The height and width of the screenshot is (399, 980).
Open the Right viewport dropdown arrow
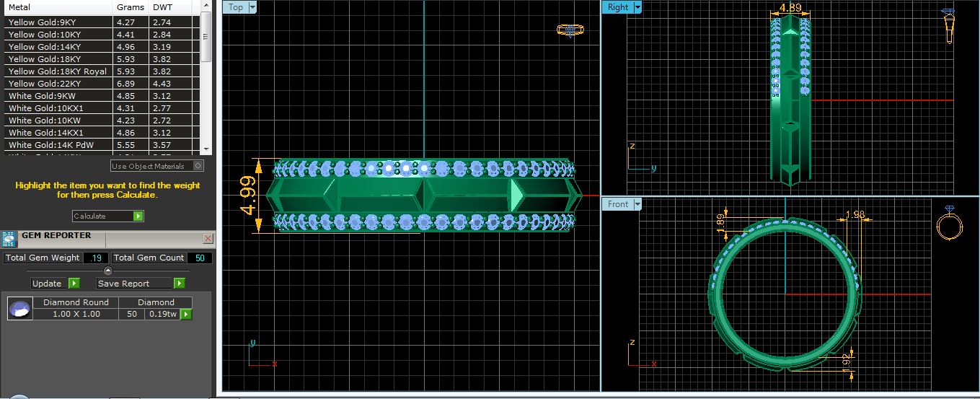(637, 7)
